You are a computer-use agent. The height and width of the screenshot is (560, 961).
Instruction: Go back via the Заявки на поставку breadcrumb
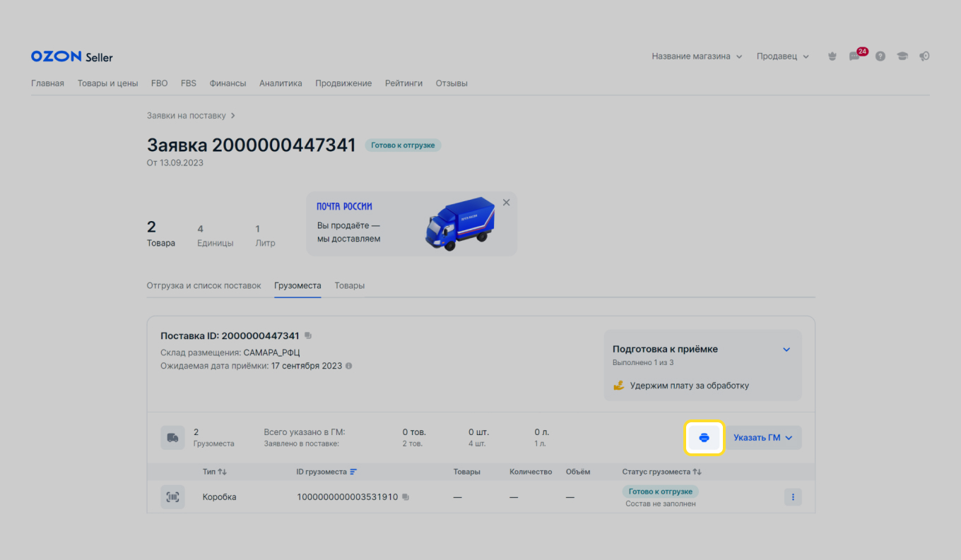[186, 115]
